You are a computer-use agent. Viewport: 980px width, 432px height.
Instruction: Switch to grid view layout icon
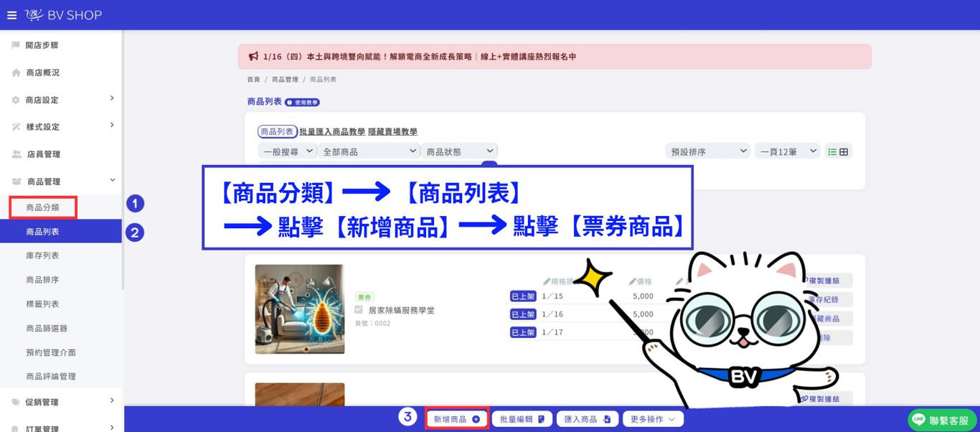844,151
